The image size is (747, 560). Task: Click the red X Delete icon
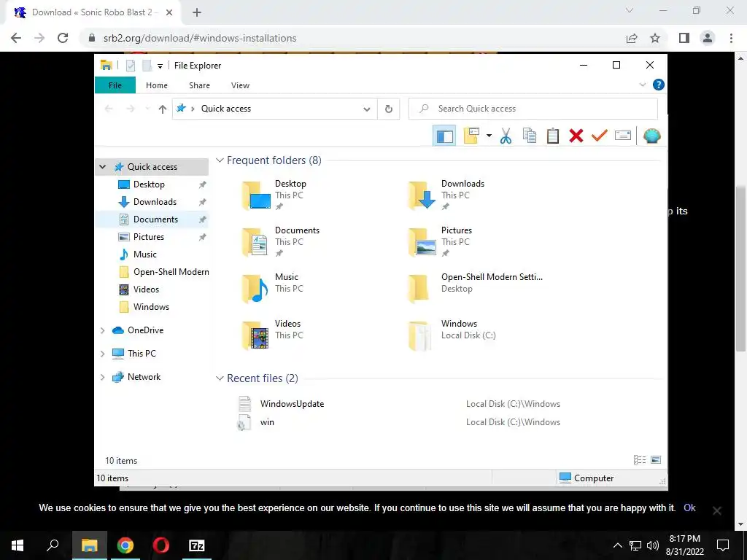(576, 136)
